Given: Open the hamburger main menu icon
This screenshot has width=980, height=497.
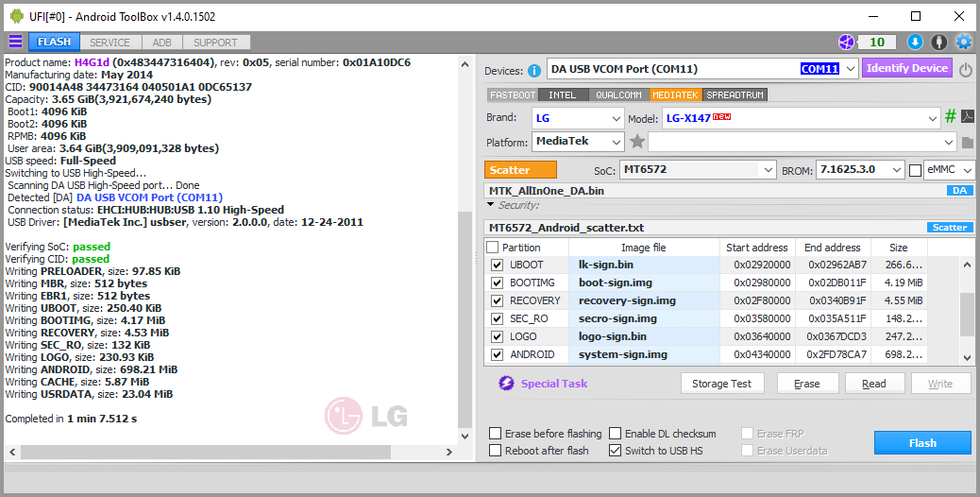Looking at the screenshot, I should (15, 42).
